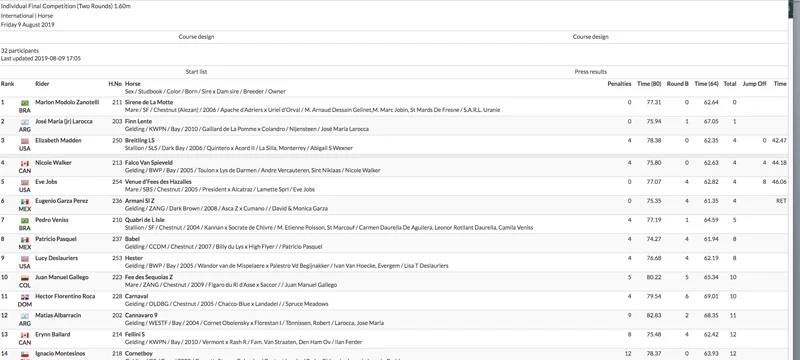Click horse name Finn Lente

[x=138, y=121]
